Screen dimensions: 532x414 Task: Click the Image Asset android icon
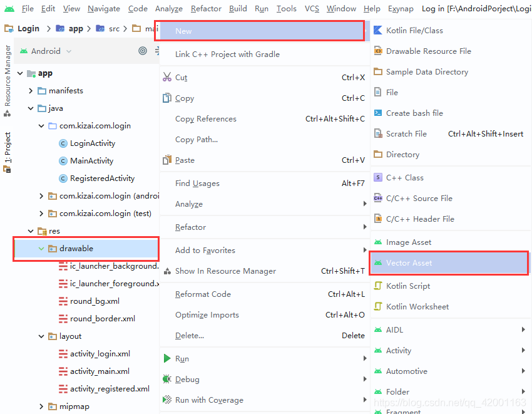click(378, 242)
